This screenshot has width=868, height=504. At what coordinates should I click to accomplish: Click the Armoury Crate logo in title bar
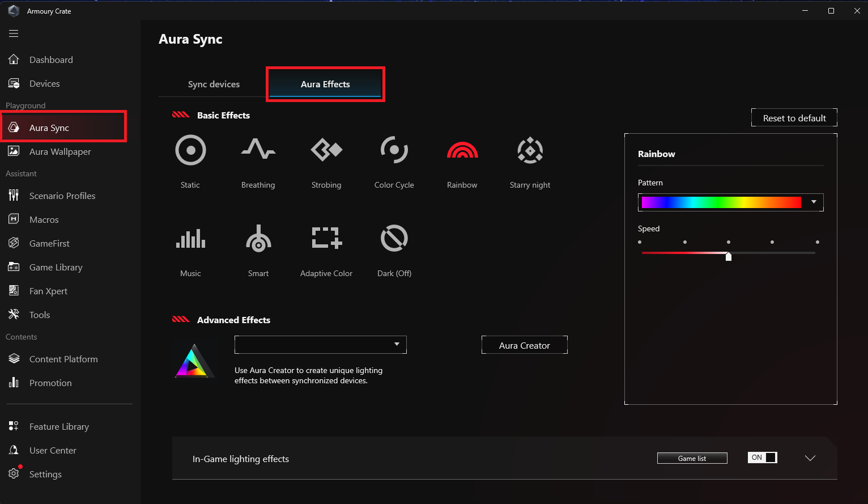click(14, 11)
